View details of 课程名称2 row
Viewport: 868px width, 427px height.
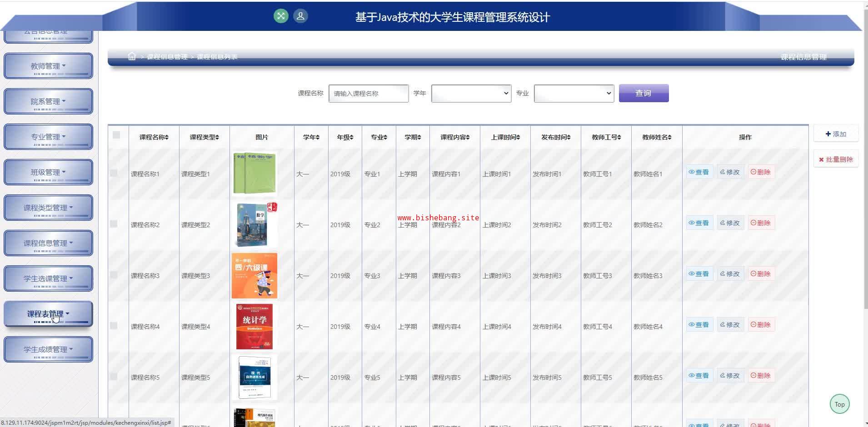click(x=699, y=223)
